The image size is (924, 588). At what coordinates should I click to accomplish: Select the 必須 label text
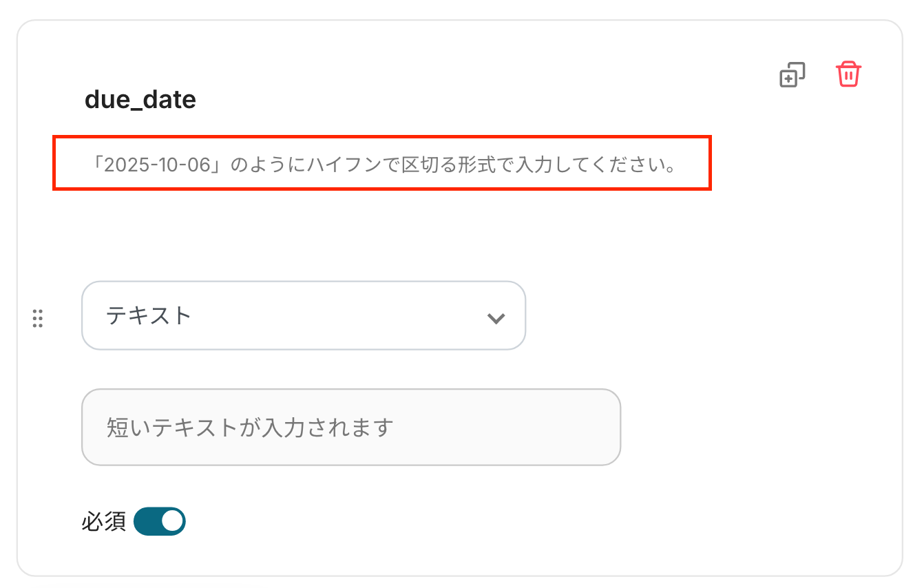pos(103,522)
